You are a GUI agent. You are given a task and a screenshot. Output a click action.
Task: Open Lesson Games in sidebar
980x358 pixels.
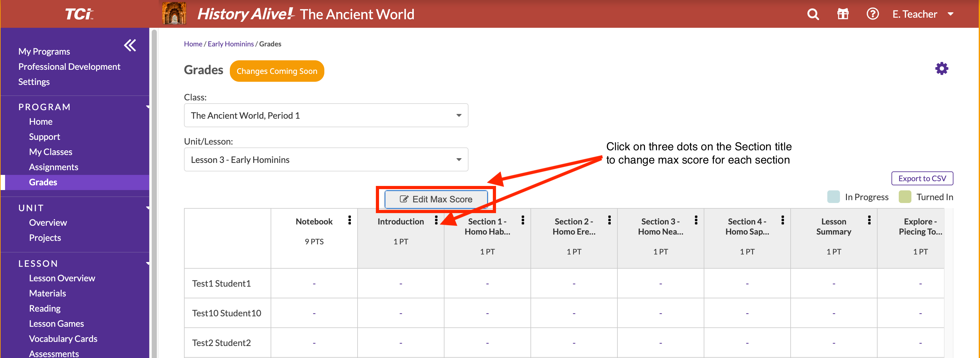56,324
